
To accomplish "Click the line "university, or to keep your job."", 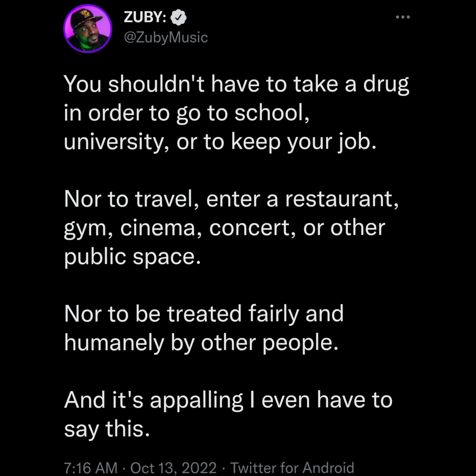I will (220, 142).
